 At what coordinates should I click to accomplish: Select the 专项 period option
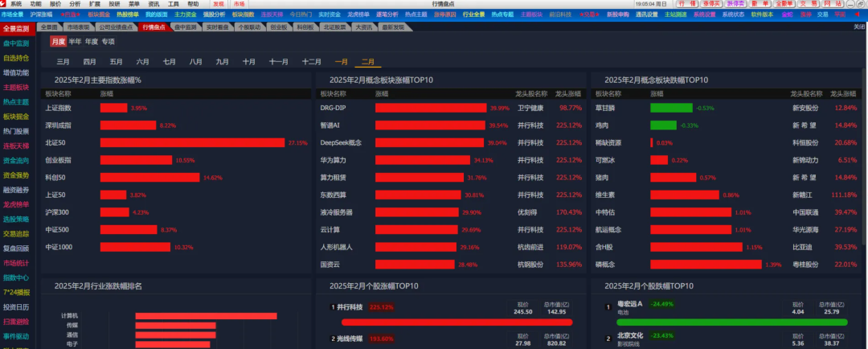(x=108, y=41)
